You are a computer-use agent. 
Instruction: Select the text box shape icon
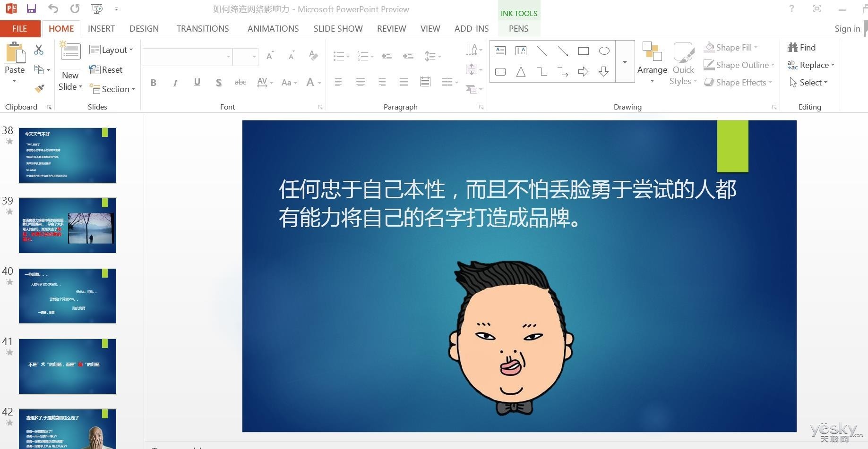click(500, 51)
